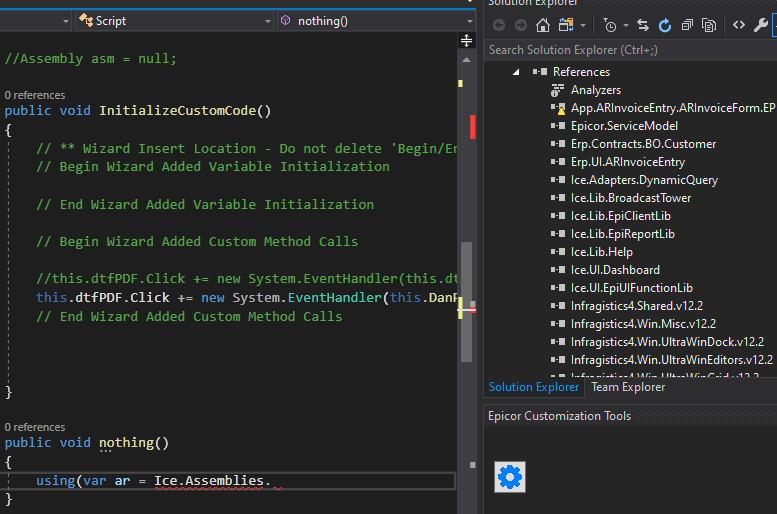This screenshot has height=514, width=777.
Task: Select the Infragistics4.Win.UltraWinDock.v12.2 reference
Action: 667,342
